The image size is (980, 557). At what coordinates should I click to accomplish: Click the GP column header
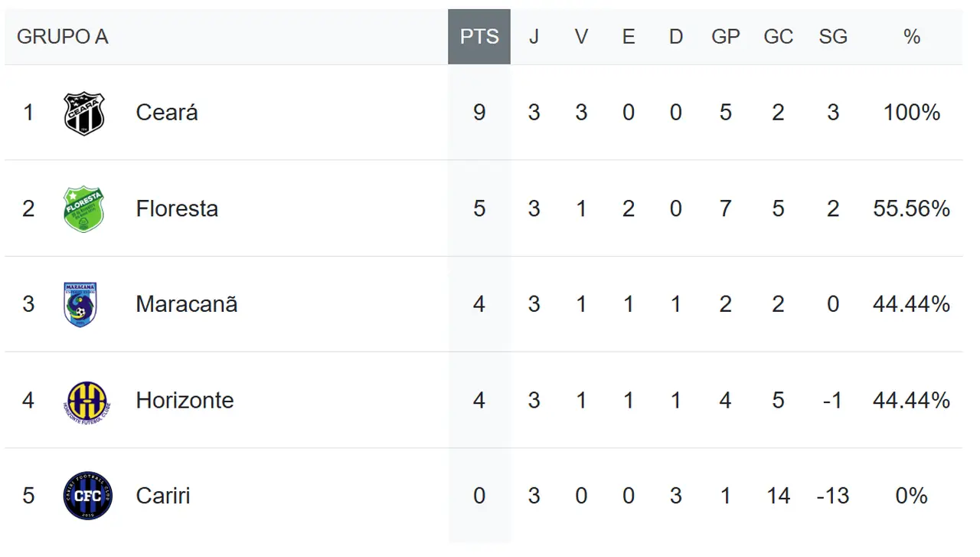coord(725,37)
